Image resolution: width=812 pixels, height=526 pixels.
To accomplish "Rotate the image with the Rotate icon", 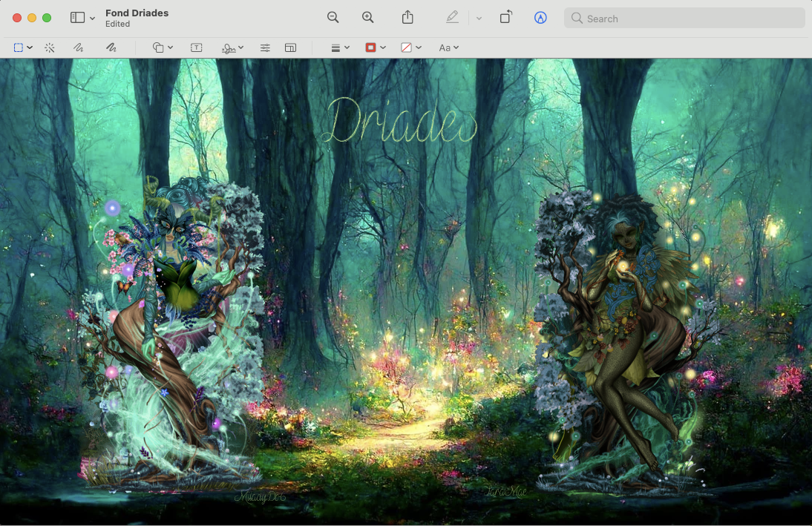I will [505, 18].
